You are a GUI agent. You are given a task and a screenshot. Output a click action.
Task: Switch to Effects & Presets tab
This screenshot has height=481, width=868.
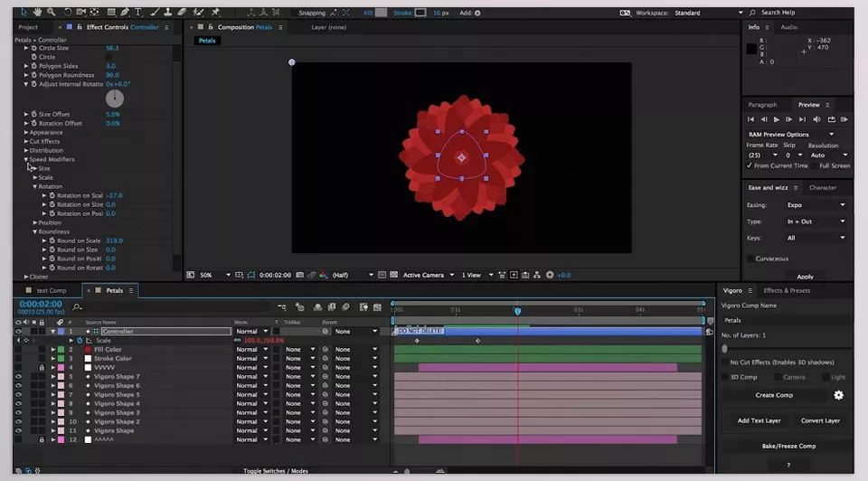(787, 290)
